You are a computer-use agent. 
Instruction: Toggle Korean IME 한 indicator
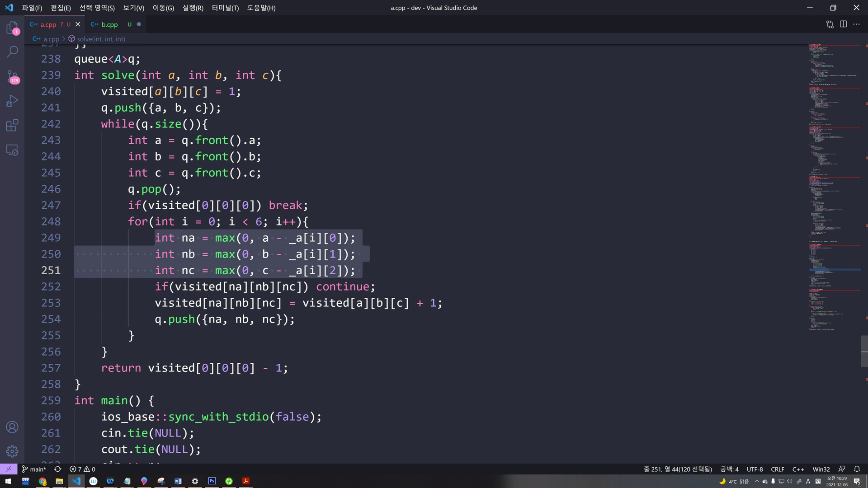[x=818, y=481]
